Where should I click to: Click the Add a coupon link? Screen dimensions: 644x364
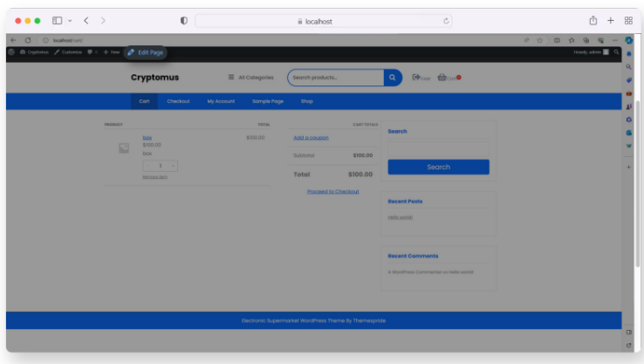[x=311, y=137]
